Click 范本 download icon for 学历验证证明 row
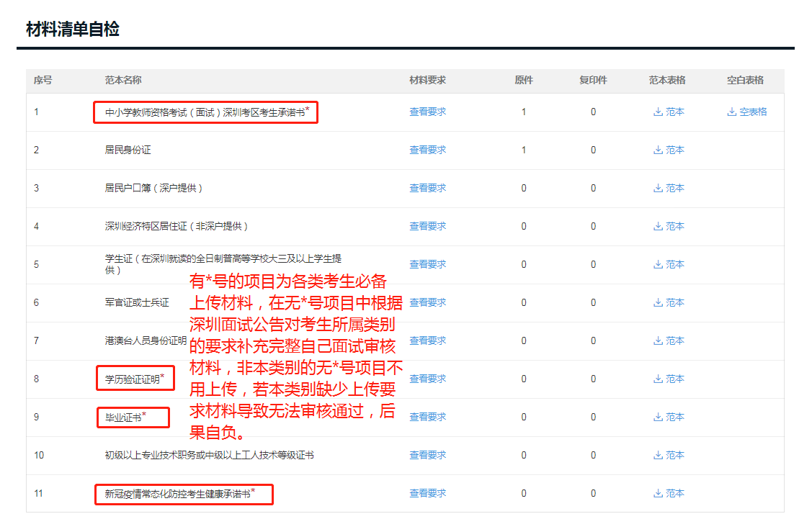Screen dimensions: 812x519 (x=658, y=379)
